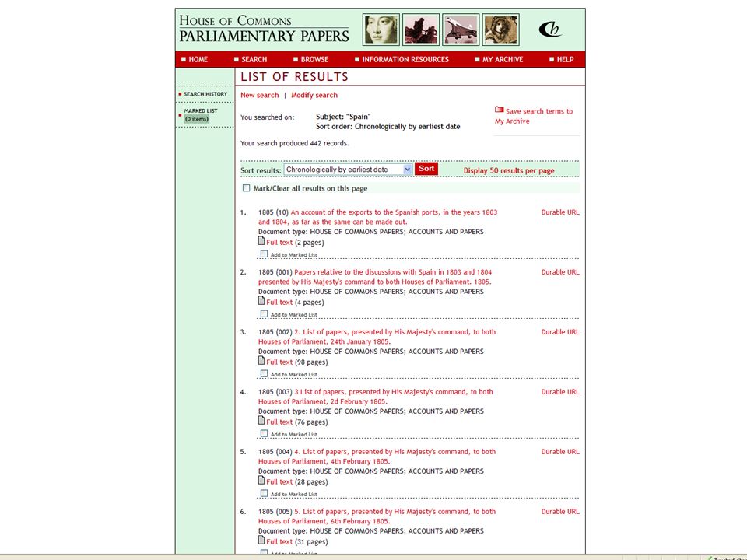The image size is (747, 560).
Task: Check Add to Marked List for result 2
Action: tap(264, 314)
